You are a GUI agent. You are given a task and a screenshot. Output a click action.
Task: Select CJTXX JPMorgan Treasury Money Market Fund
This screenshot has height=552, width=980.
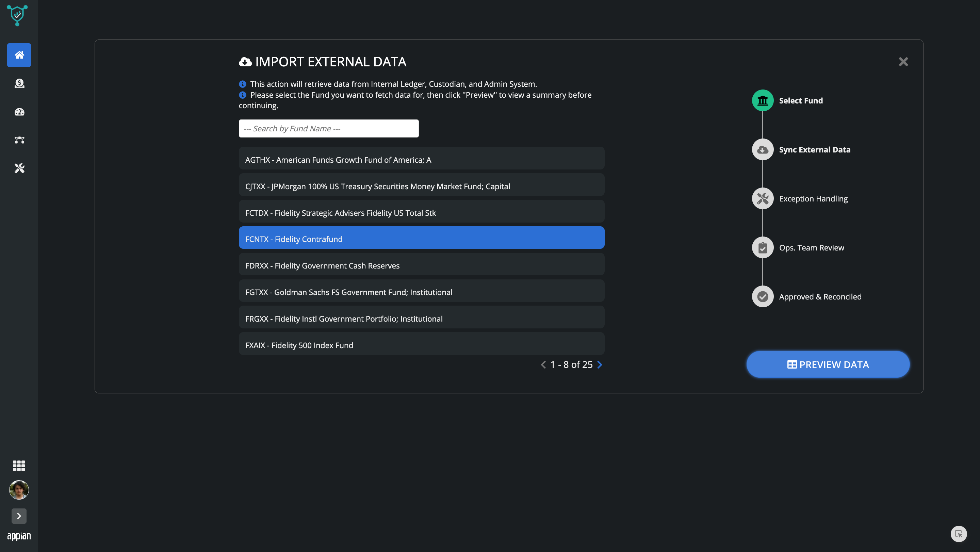[422, 185]
